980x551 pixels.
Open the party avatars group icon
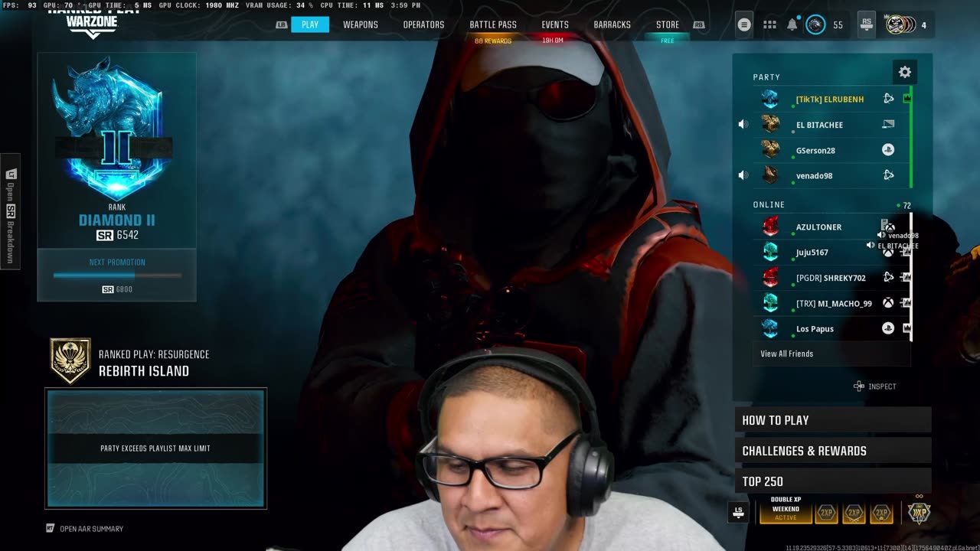[900, 24]
